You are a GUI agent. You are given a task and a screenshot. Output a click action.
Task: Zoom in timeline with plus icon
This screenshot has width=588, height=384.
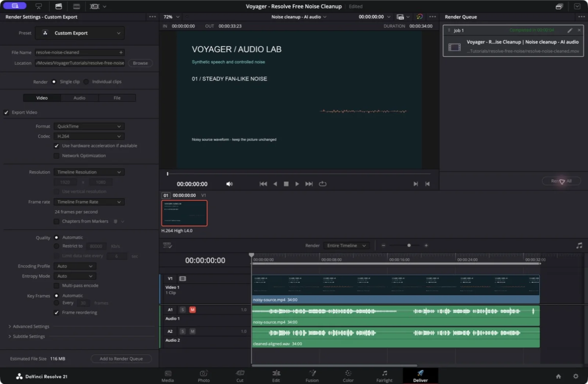426,245
